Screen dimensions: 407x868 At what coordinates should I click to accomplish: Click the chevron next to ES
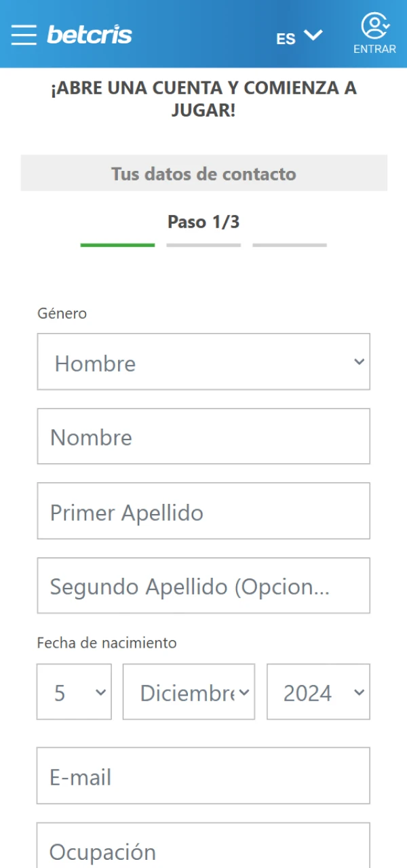pos(311,37)
